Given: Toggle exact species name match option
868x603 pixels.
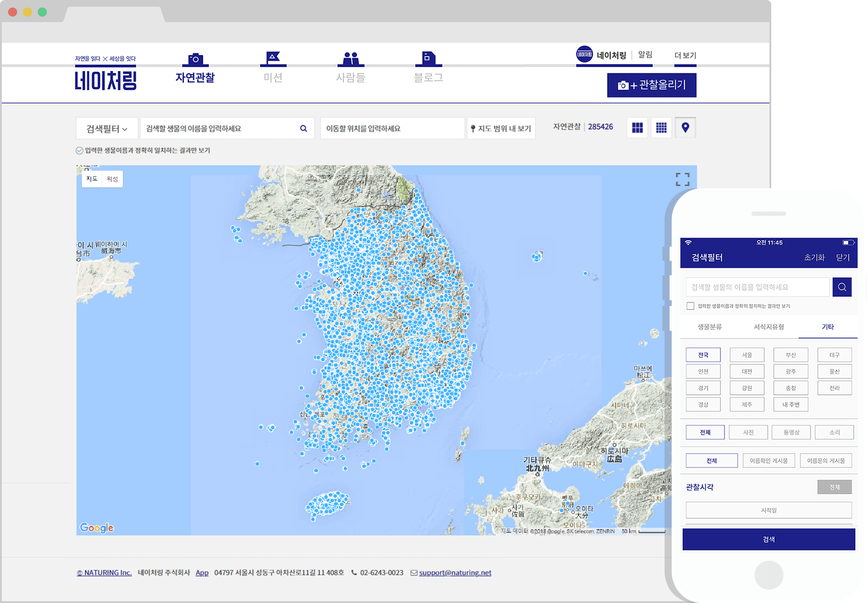Looking at the screenshot, I should point(80,150).
